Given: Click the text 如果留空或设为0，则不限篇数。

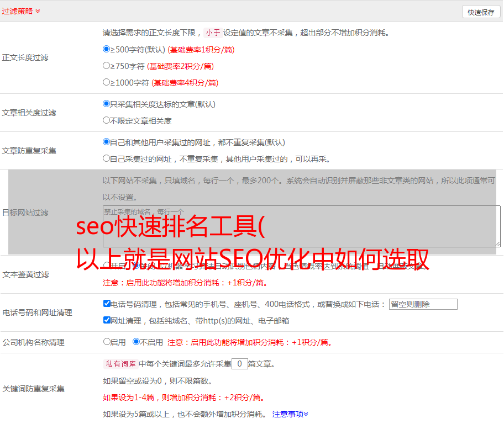Looking at the screenshot, I should pyautogui.click(x=158, y=381).
